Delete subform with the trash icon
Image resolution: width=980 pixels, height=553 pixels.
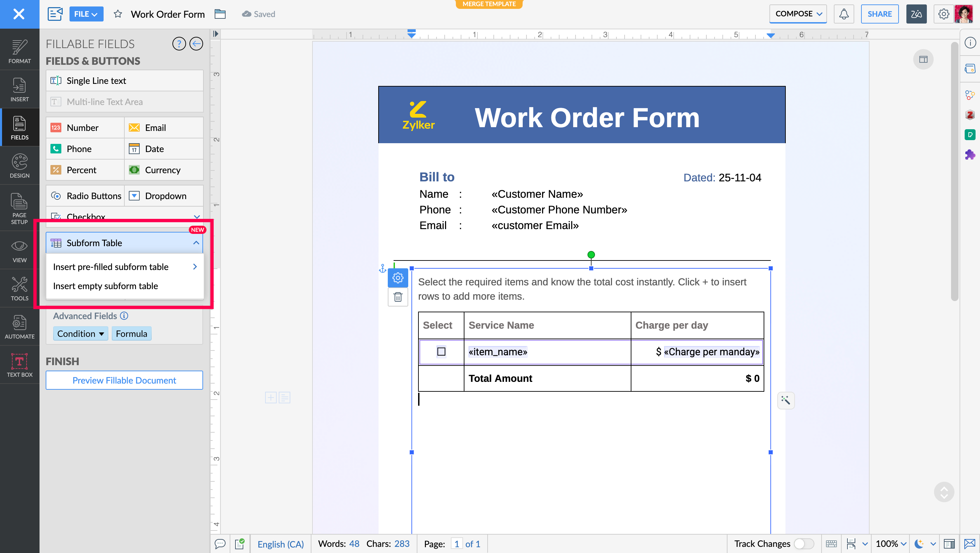(398, 297)
